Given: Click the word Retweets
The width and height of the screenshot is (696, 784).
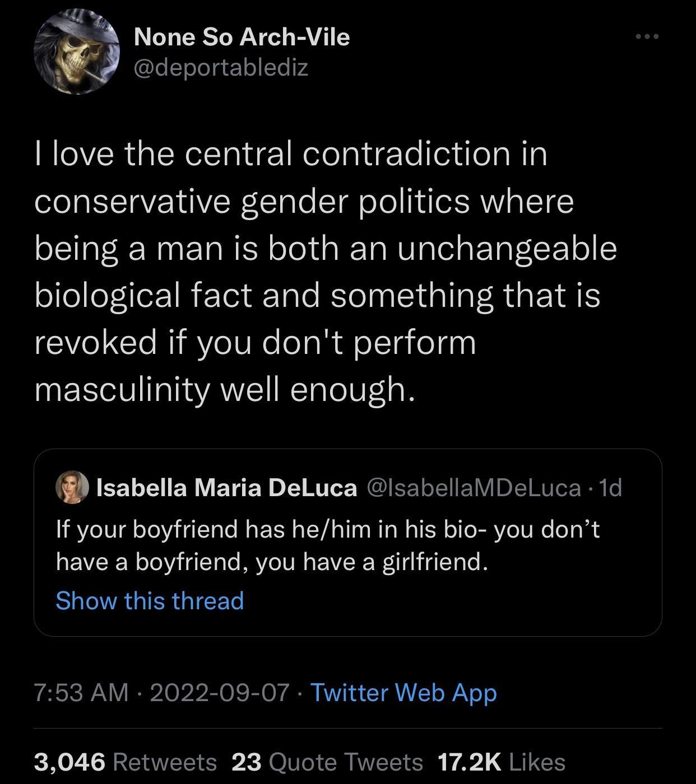Looking at the screenshot, I should coord(165,762).
